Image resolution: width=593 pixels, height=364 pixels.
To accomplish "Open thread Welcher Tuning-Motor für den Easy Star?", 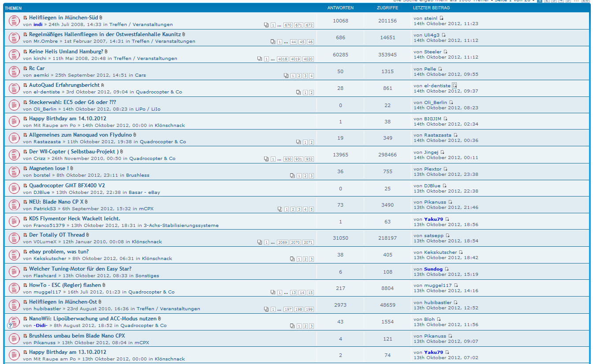I will tap(80, 269).
